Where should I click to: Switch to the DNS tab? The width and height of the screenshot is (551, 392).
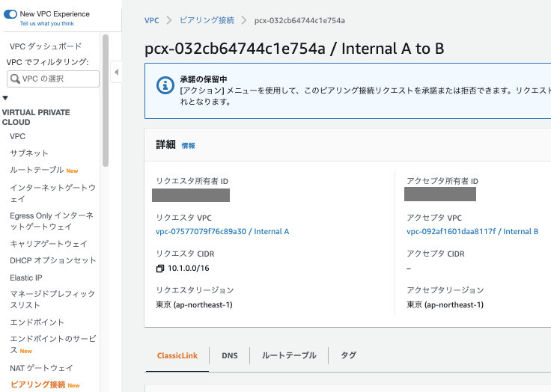[230, 355]
